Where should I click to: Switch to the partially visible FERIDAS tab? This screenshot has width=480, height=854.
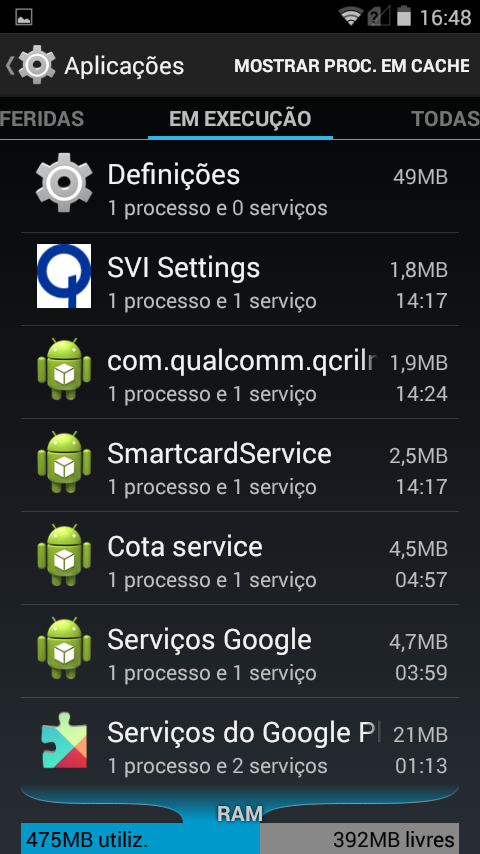click(42, 118)
